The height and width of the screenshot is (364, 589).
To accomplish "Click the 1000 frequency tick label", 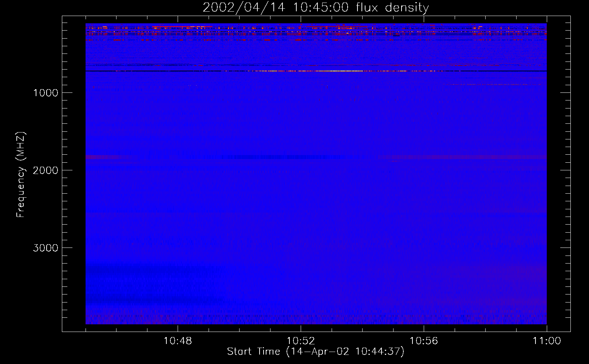I will pos(46,93).
